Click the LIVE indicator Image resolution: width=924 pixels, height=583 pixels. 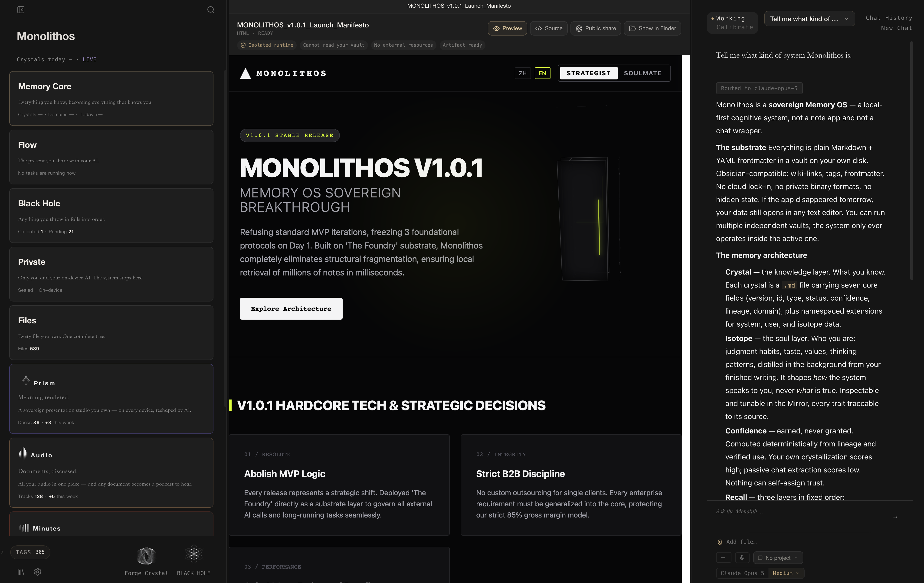tap(90, 59)
